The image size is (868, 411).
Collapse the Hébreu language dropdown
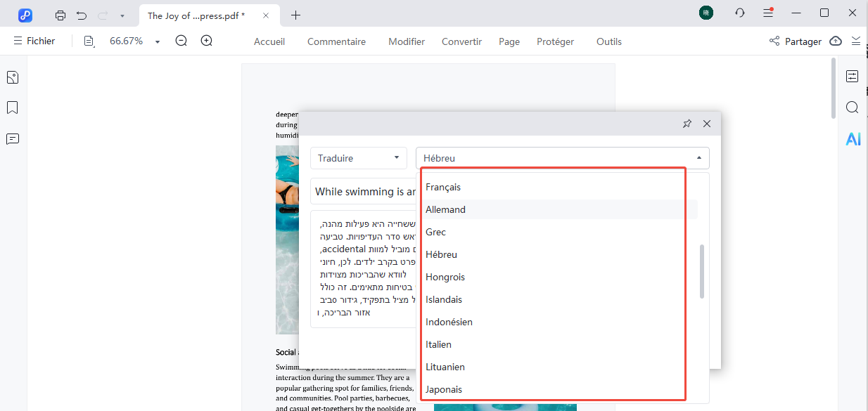point(698,158)
